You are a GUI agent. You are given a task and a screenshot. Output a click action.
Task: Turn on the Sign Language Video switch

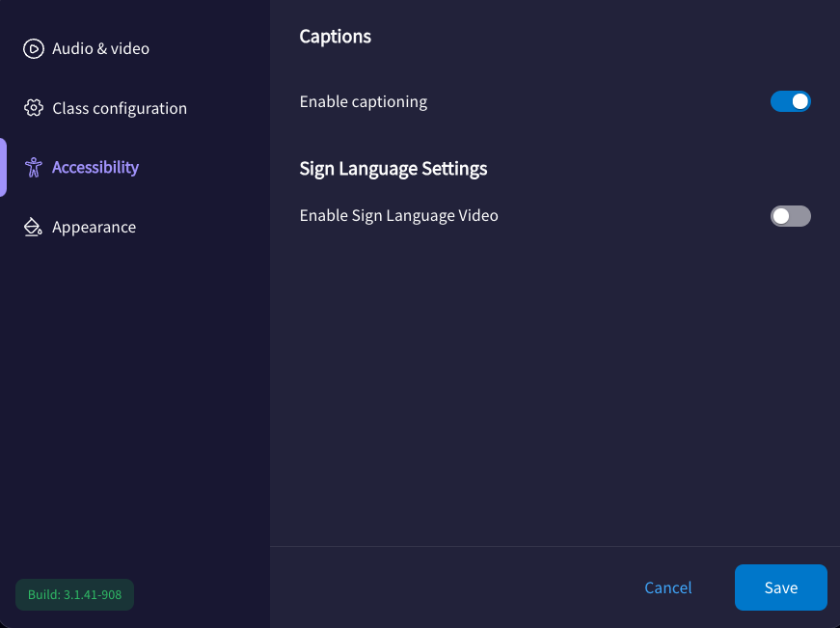790,216
